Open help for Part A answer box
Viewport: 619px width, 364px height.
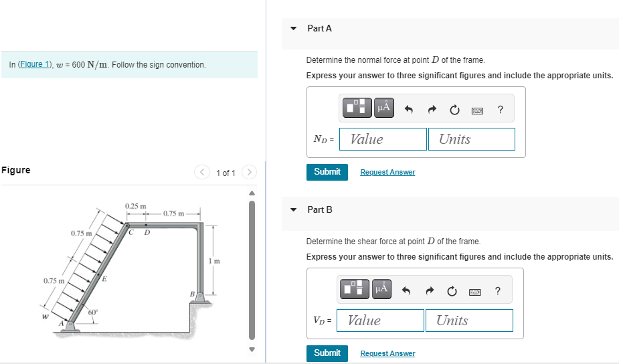click(500, 109)
